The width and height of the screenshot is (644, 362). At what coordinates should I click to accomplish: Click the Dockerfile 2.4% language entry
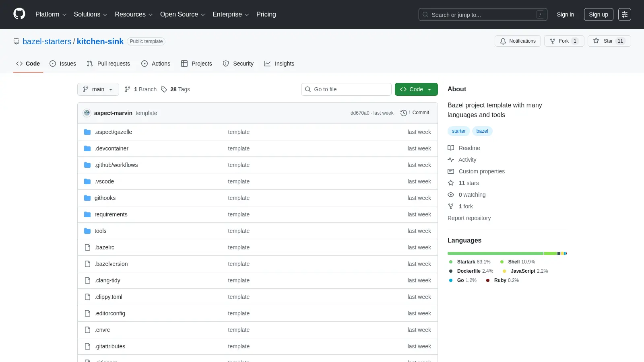(x=471, y=271)
